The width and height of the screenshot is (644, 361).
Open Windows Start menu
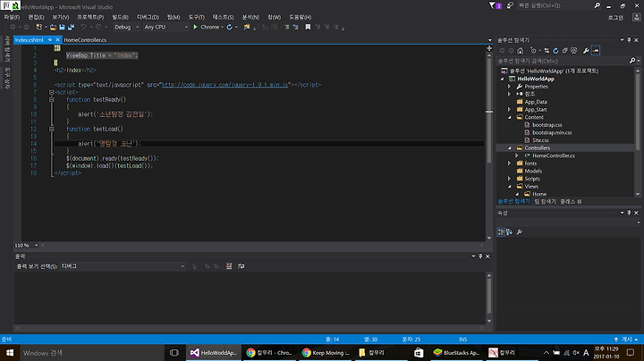click(10, 352)
